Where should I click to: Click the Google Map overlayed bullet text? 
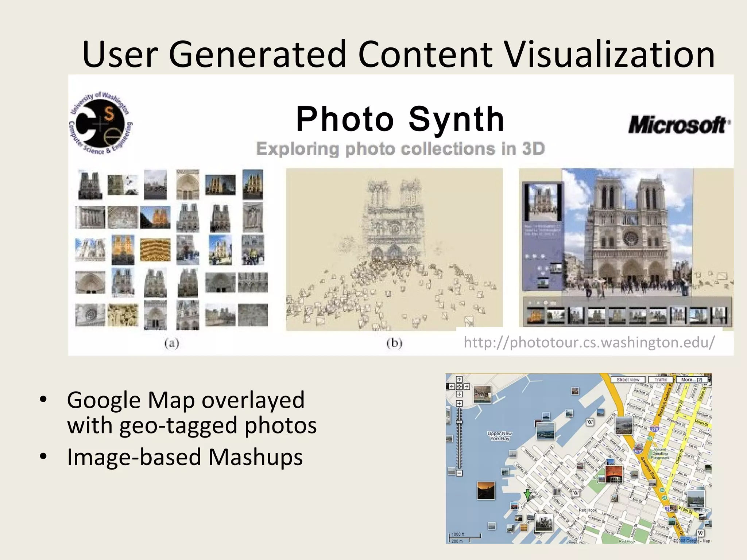pos(192,412)
